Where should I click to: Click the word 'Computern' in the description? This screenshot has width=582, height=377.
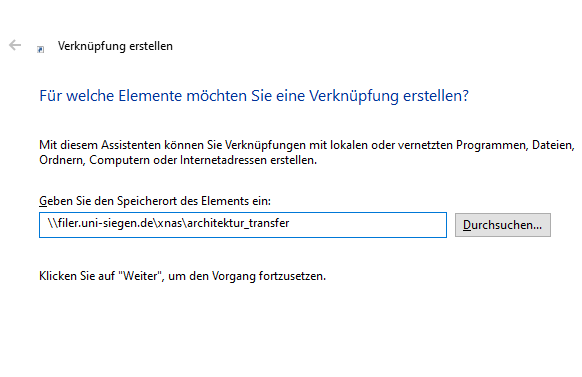click(120, 160)
